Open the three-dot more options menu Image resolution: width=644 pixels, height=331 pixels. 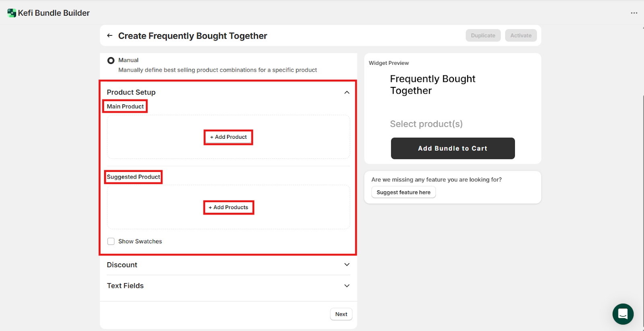pyautogui.click(x=634, y=13)
